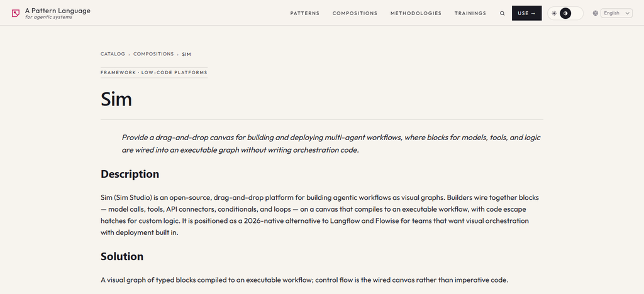Open the Patterns menu item
The height and width of the screenshot is (294, 644).
click(305, 13)
